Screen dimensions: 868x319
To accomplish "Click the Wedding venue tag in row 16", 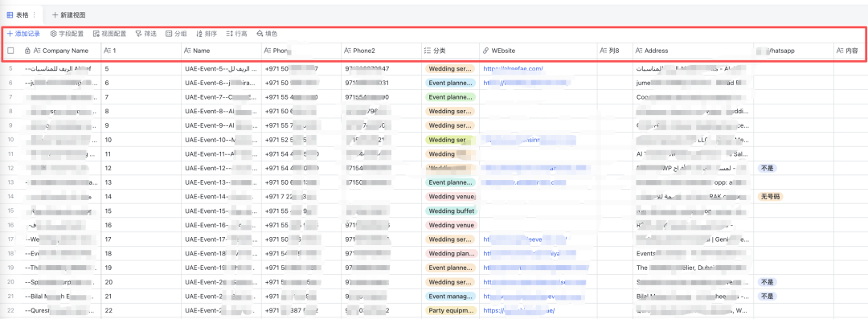I will click(451, 226).
